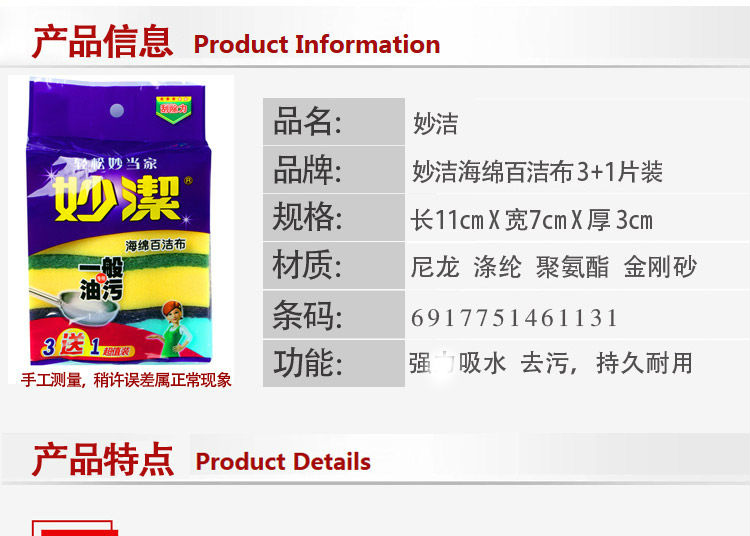The height and width of the screenshot is (536, 750).
Task: Click the 产品特点 Product Details heading
Action: click(201, 459)
